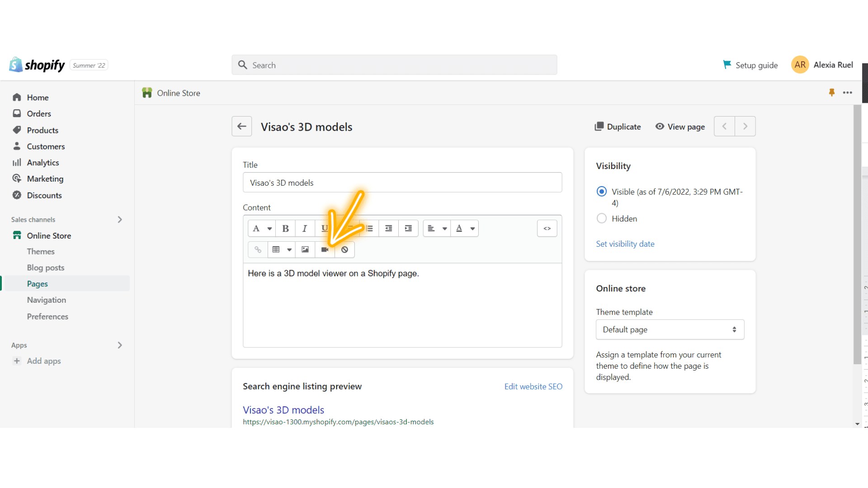Click the outdent icon in editor toolbar

(x=388, y=229)
